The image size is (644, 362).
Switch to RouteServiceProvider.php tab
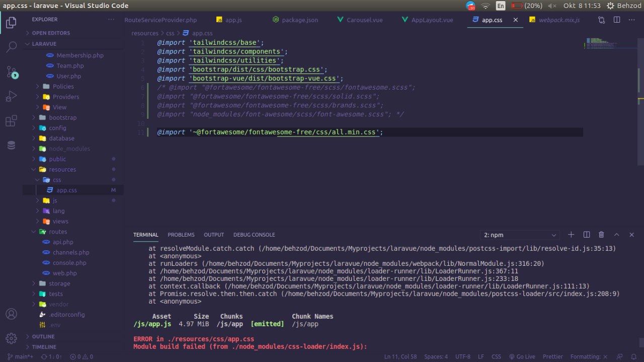(160, 20)
